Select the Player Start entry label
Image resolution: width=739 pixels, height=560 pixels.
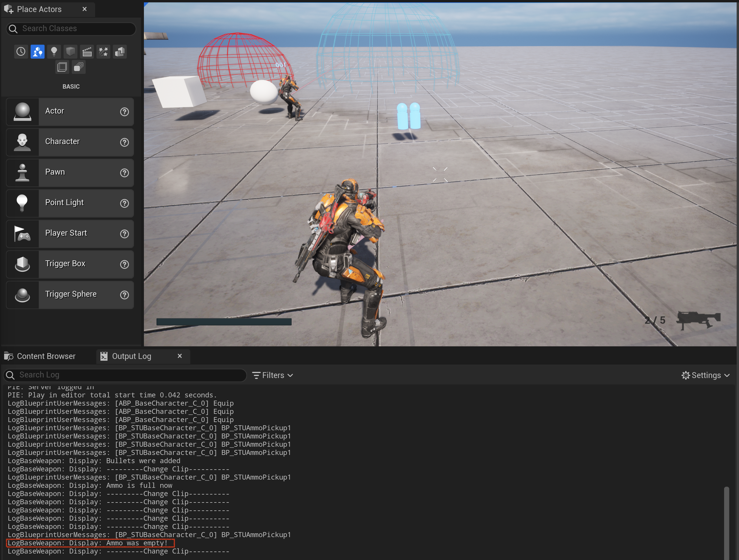pos(66,233)
